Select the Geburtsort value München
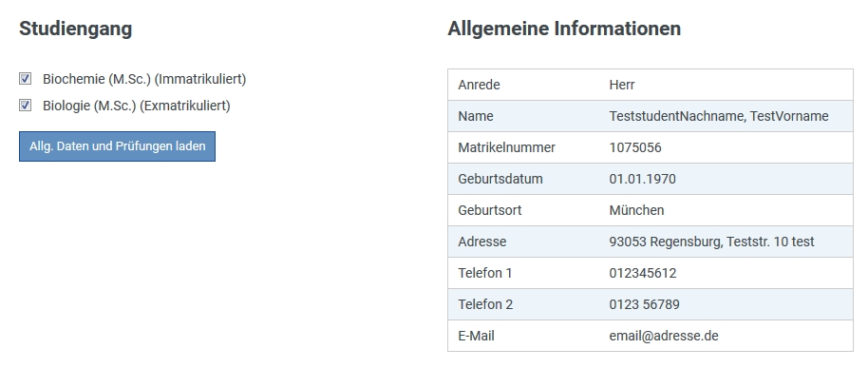Screen dimensions: 868x368 pyautogui.click(x=636, y=210)
